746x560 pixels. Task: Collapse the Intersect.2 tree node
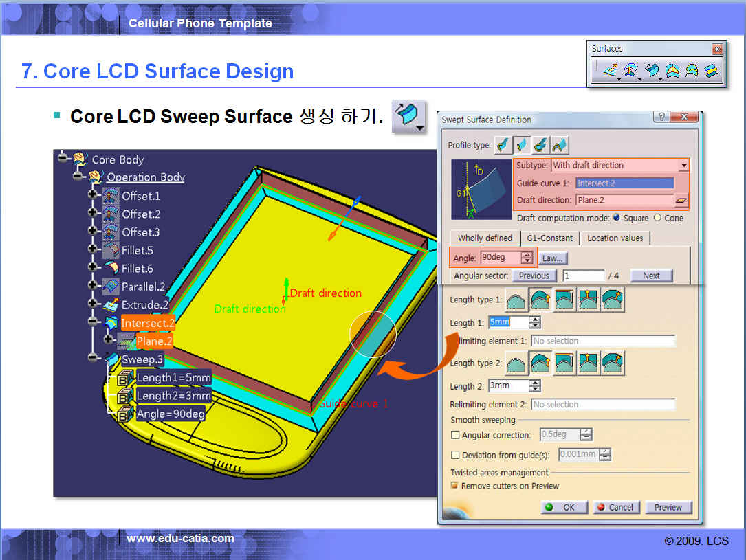(x=92, y=322)
